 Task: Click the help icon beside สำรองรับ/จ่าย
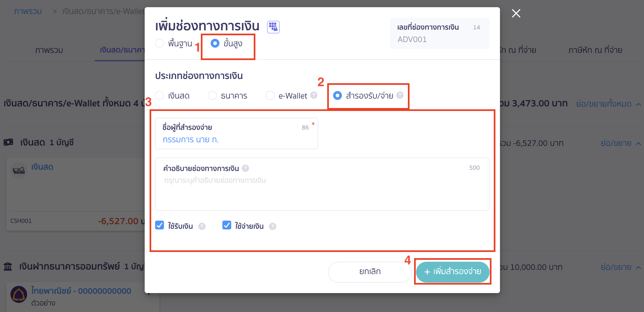click(x=400, y=95)
